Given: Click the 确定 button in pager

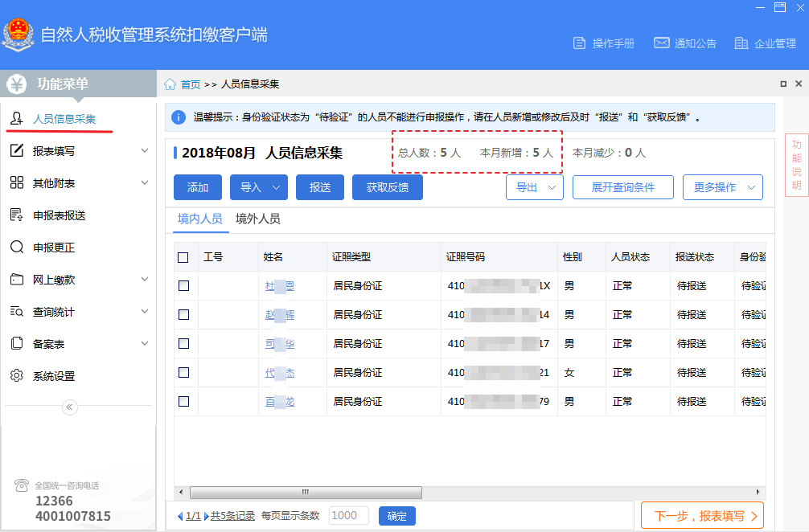Looking at the screenshot, I should pyautogui.click(x=396, y=516).
